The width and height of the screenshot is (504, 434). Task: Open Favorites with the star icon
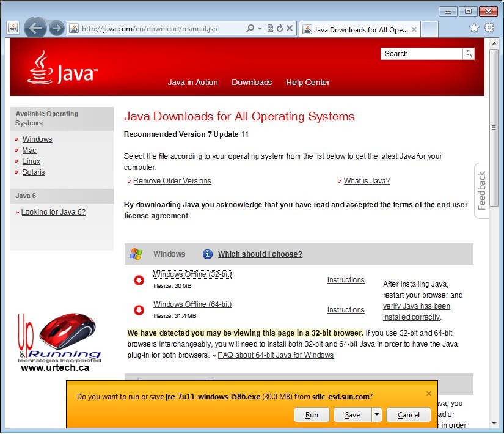[474, 28]
